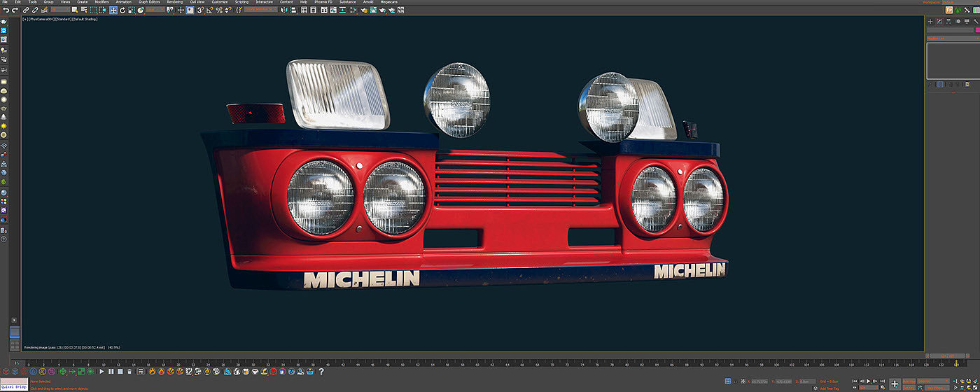Viewport: 980px width, 392px height.
Task: Click the PhysCamera004 viewport label
Action: point(41,19)
